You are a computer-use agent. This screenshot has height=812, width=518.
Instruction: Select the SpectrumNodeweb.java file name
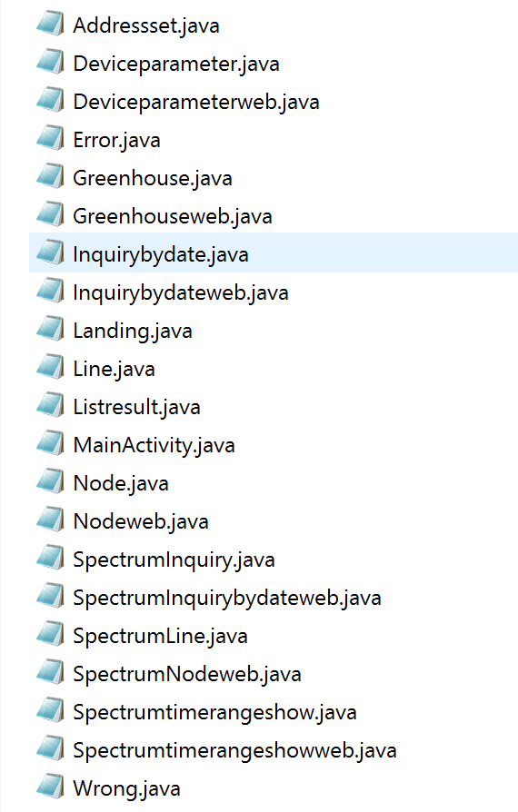[x=187, y=674]
